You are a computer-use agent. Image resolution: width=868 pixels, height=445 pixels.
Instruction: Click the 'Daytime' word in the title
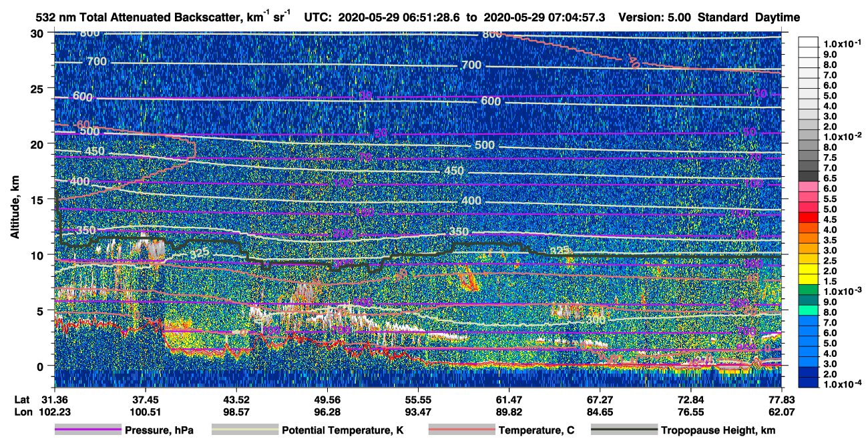777,17
